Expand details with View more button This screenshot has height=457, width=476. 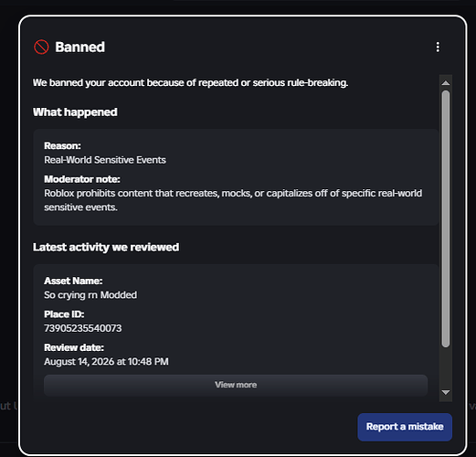point(236,385)
